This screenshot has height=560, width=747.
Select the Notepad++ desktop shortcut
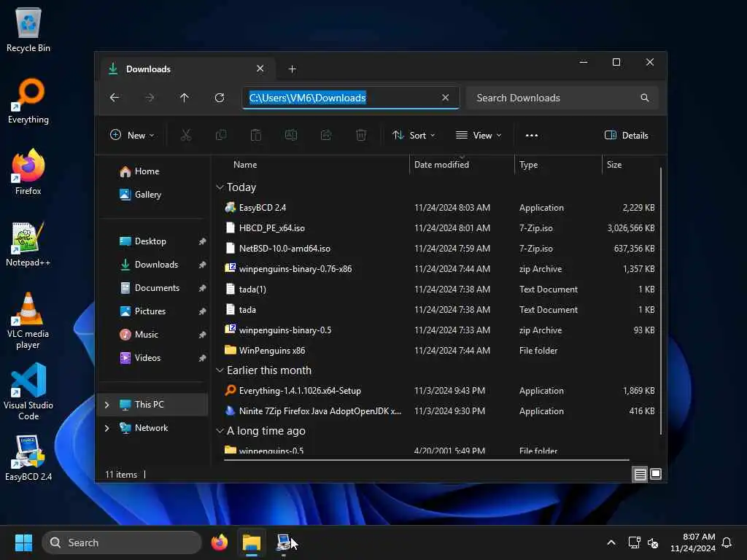click(x=28, y=244)
